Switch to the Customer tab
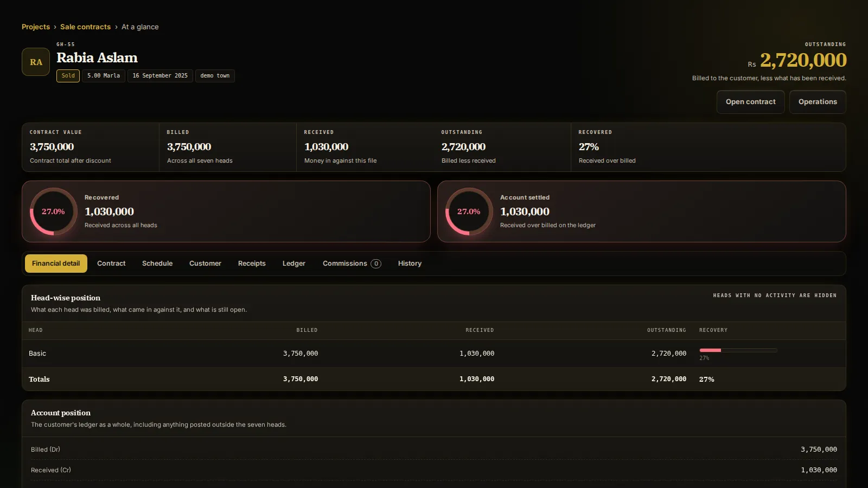This screenshot has width=868, height=488. pyautogui.click(x=205, y=264)
